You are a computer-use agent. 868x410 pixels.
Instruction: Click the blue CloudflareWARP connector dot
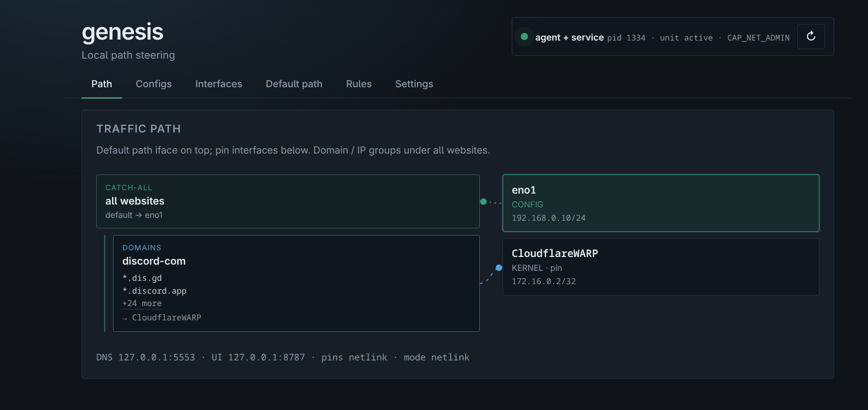[x=499, y=267]
